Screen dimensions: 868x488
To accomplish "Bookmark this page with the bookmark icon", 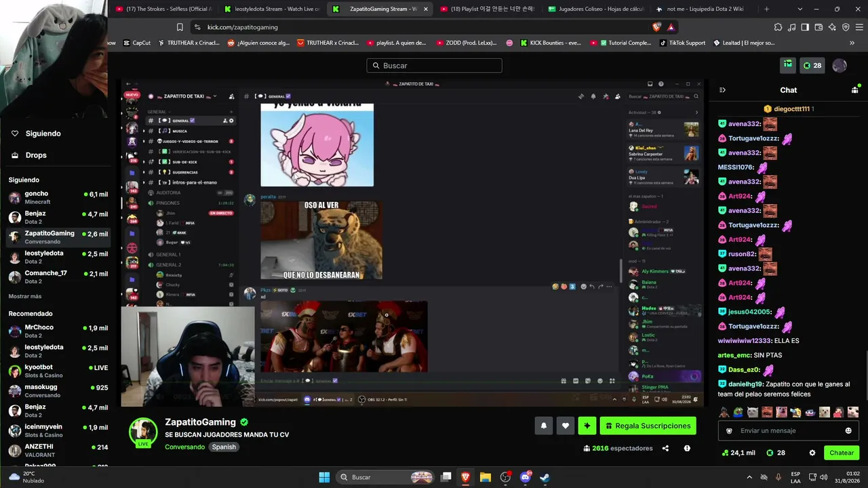I will point(180,27).
